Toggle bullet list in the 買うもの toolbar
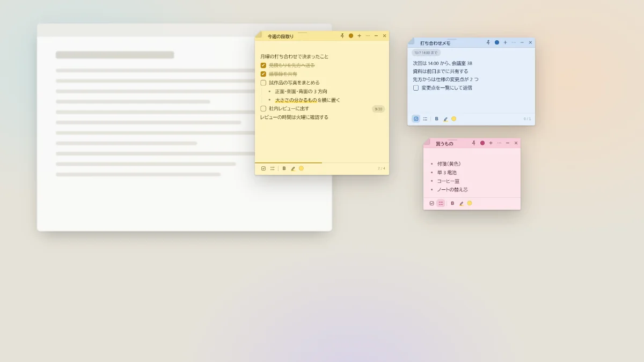Viewport: 644px width, 362px height. [441, 203]
